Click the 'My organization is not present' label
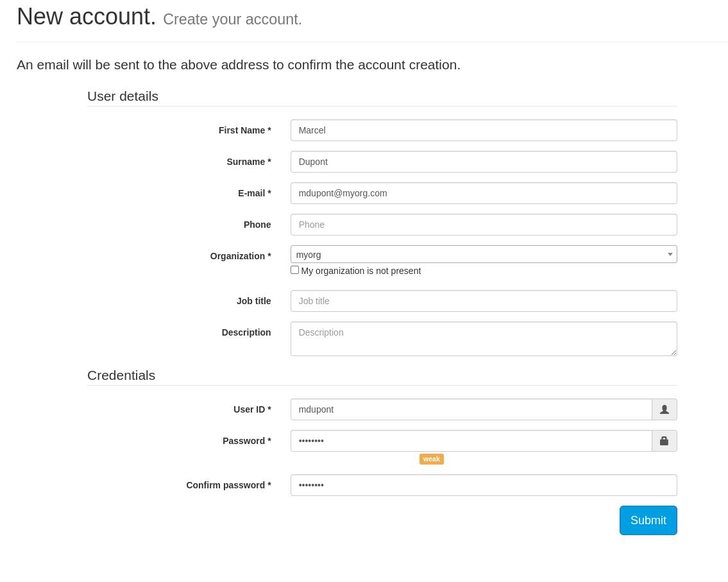The width and height of the screenshot is (728, 582). (x=360, y=271)
